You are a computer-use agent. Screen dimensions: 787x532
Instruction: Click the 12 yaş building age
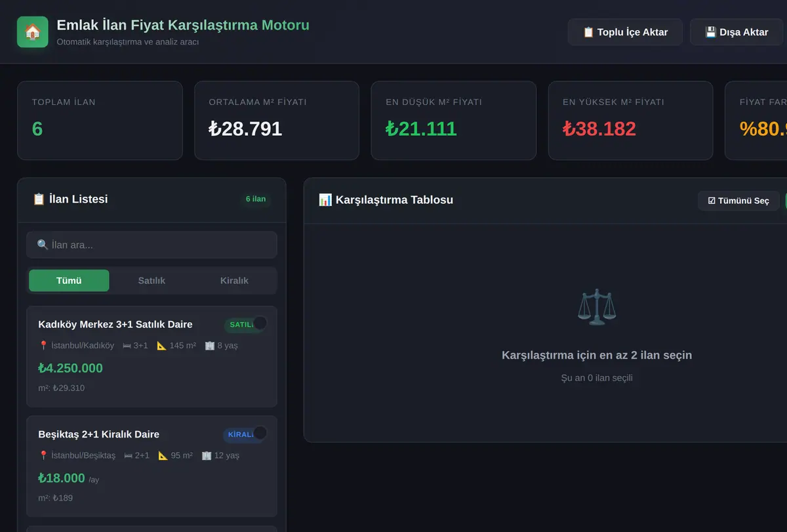[x=226, y=455]
